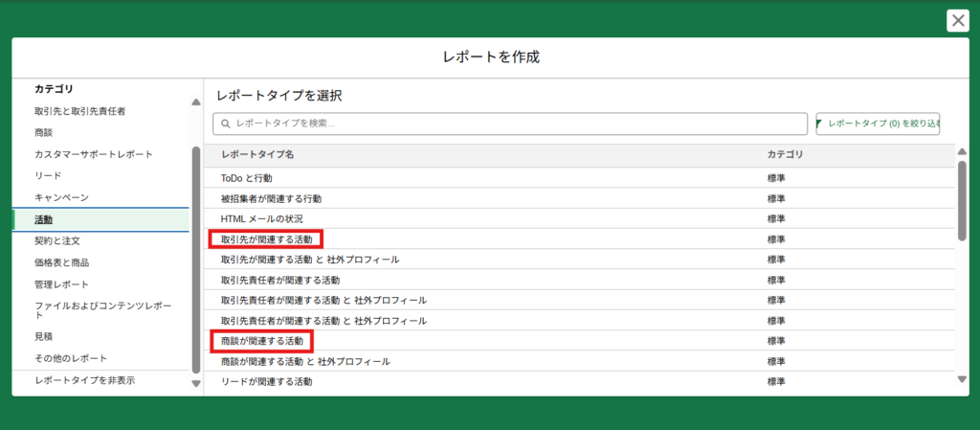Select the 活動 category
The width and height of the screenshot is (980, 430).
click(100, 219)
